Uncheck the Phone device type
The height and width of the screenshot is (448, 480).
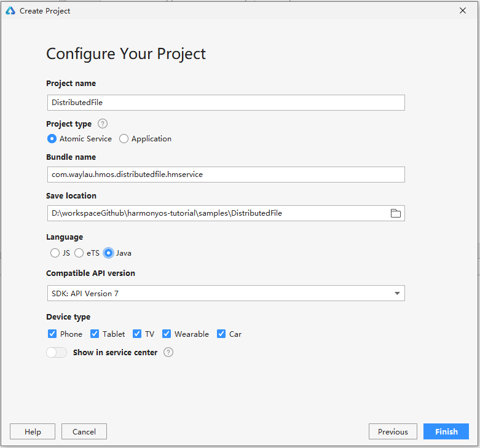point(52,334)
